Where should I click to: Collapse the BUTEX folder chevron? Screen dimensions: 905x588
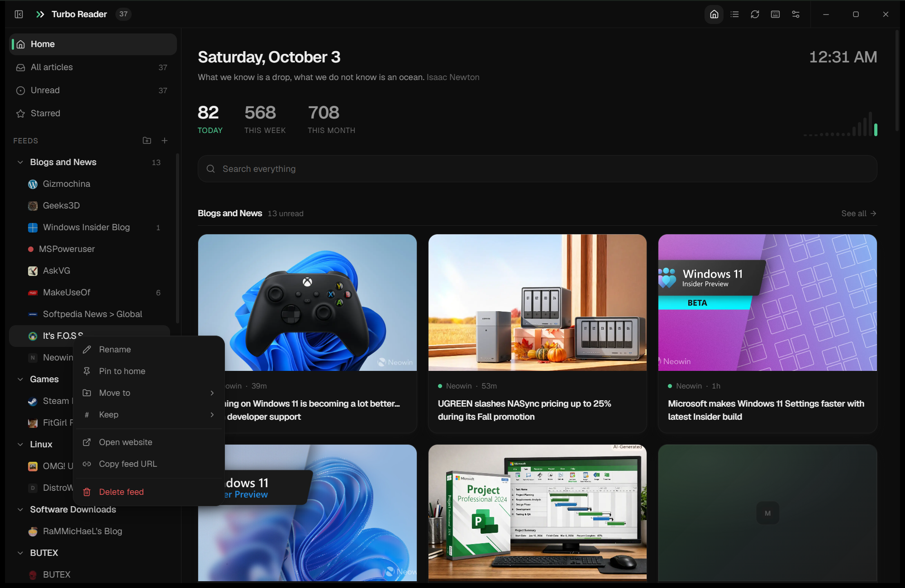[x=20, y=553]
